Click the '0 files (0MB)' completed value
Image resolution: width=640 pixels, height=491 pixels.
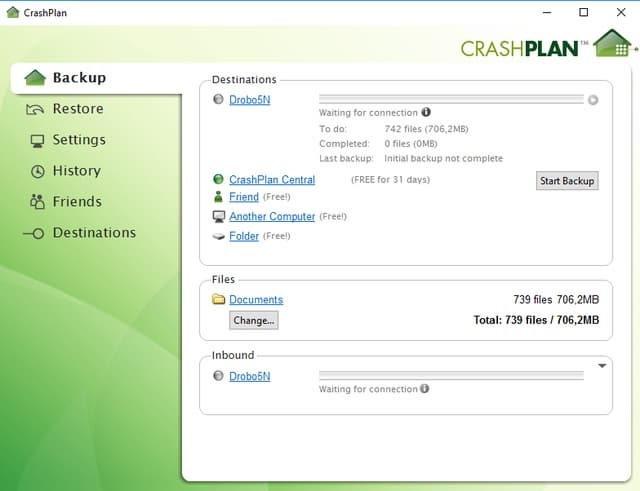(x=411, y=144)
